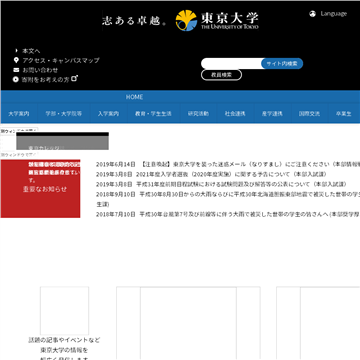
Task: Click the circle icon beside 寄附をお考えの方
Action: pos(16,79)
